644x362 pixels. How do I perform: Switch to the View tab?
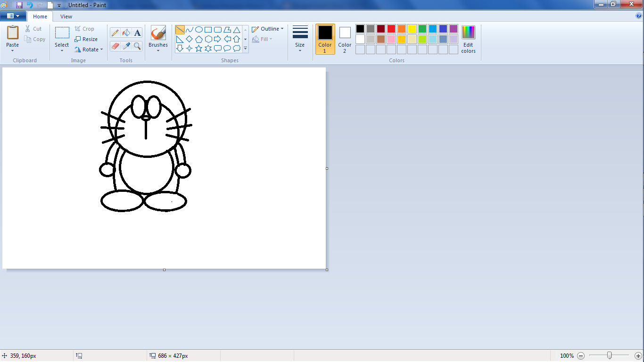click(66, 16)
